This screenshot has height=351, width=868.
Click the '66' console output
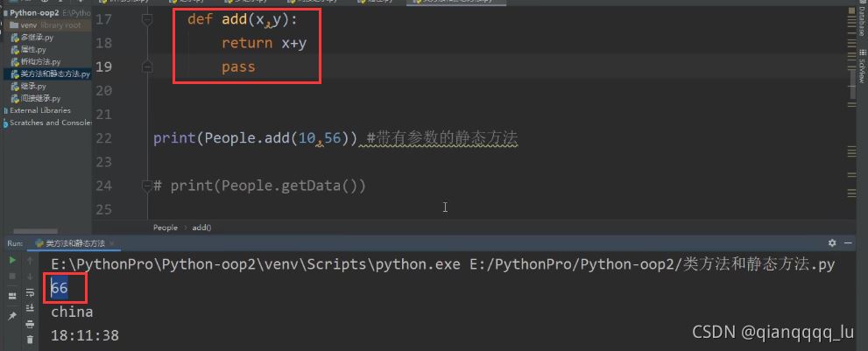pos(60,289)
